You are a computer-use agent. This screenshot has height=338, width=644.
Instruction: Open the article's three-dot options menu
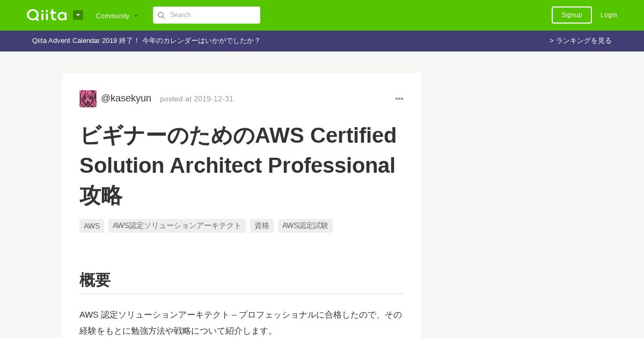pyautogui.click(x=399, y=99)
